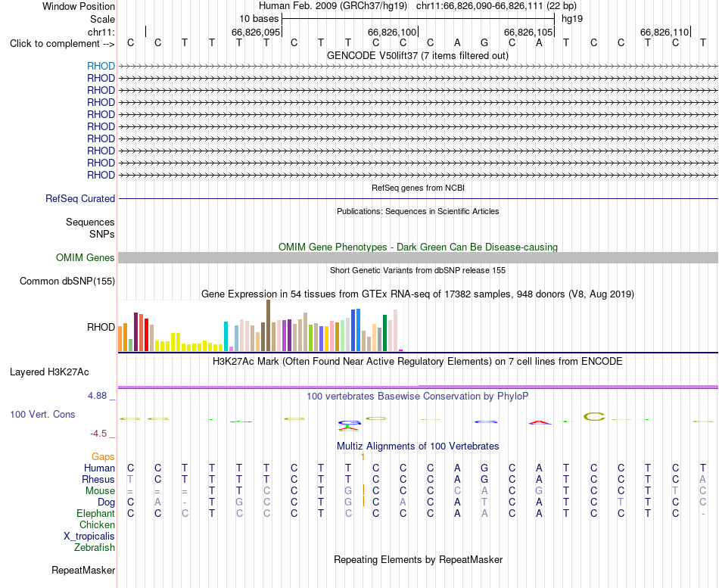Image resolution: width=719 pixels, height=588 pixels.
Task: Click the "Window Position" track label
Action: pos(79,6)
